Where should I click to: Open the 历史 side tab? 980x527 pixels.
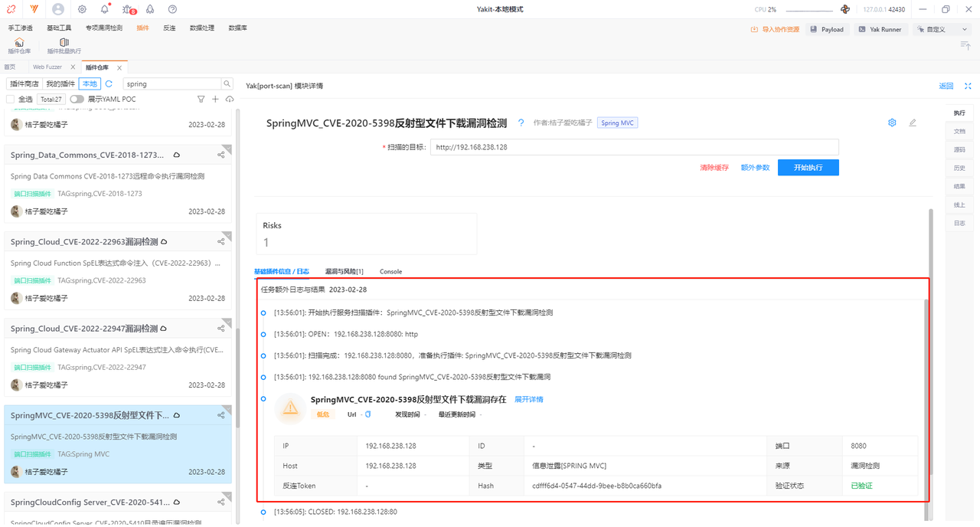[959, 168]
